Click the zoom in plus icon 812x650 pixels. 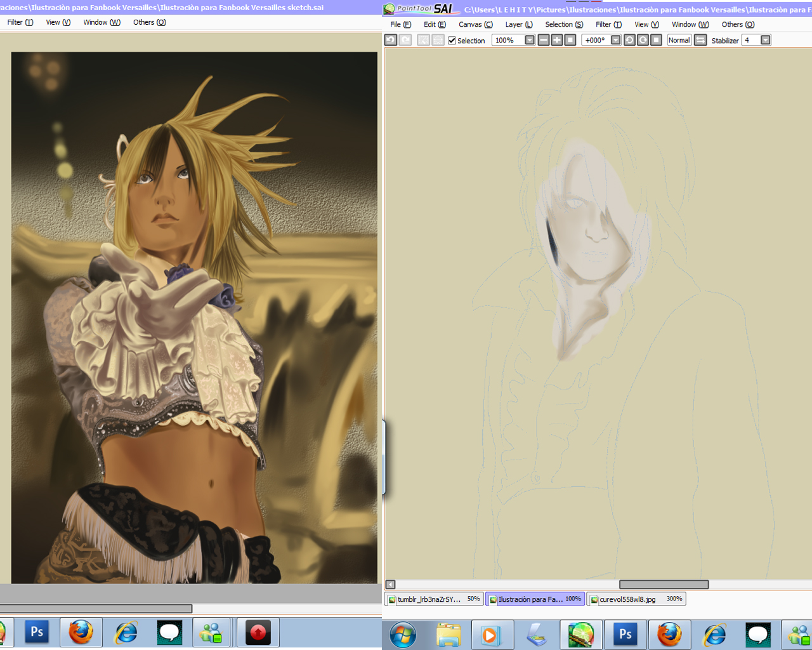(557, 40)
